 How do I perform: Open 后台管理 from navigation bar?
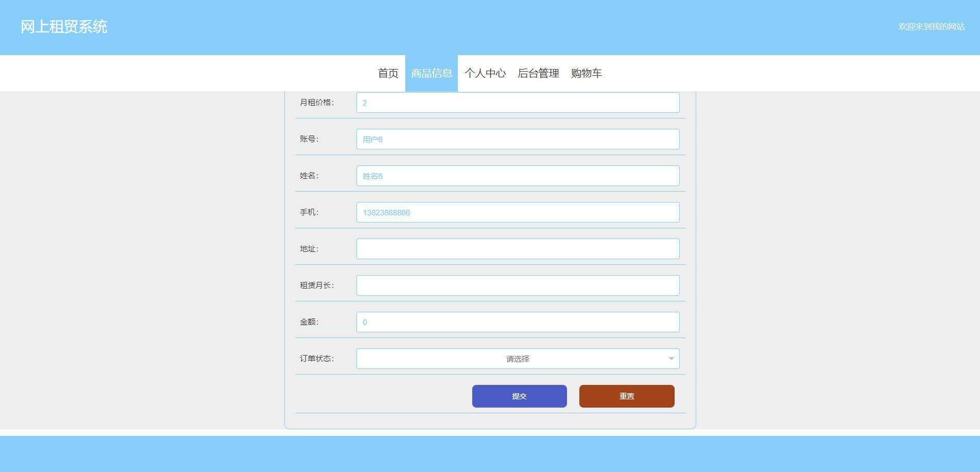pyautogui.click(x=538, y=73)
